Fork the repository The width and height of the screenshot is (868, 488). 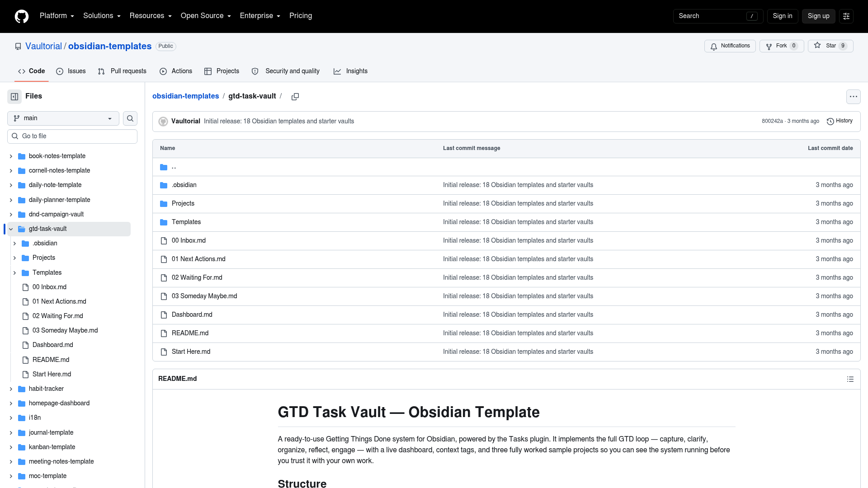782,46
